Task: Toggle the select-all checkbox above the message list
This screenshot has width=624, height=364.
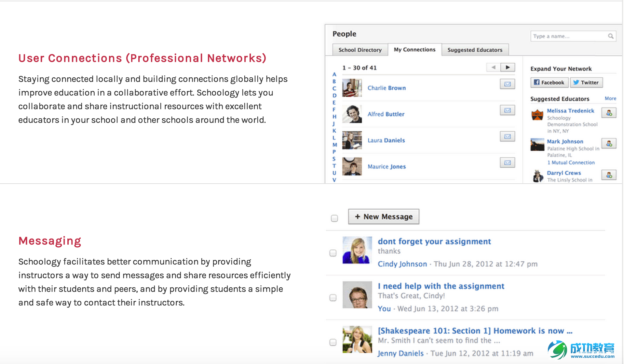Action: (x=334, y=219)
